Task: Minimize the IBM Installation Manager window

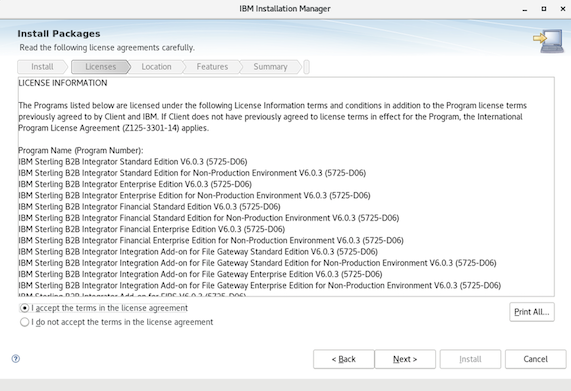Action: click(525, 9)
